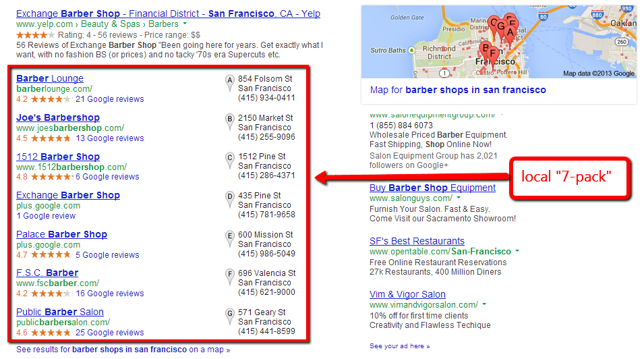Image resolution: width=644 pixels, height=359 pixels.
Task: Click www.1512barbershop.com/ URL text
Action: [71, 167]
